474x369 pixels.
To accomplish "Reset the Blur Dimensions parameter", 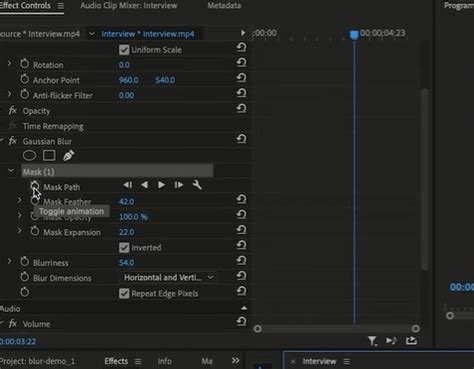I will pyautogui.click(x=241, y=276).
